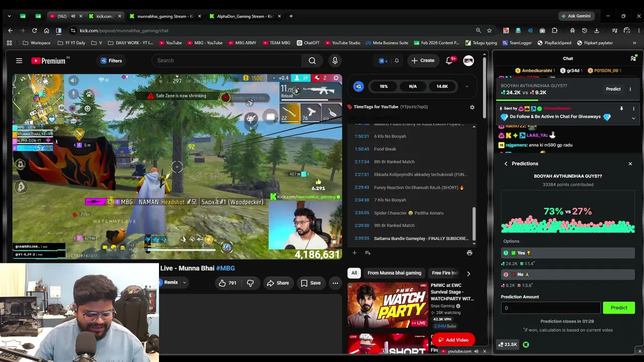The height and width of the screenshot is (362, 644).
Task: Open YouTube notifications bell with 9+ badge
Action: [449, 61]
